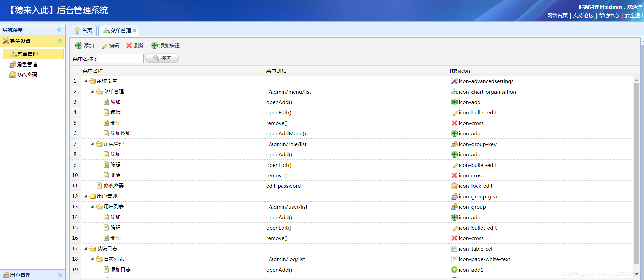Click the grid scrollbar down arrow
The height and width of the screenshot is (280, 644).
pyautogui.click(x=636, y=274)
